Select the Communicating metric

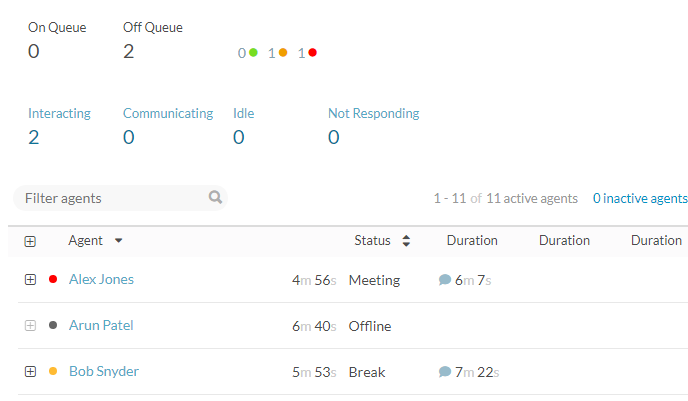point(168,114)
